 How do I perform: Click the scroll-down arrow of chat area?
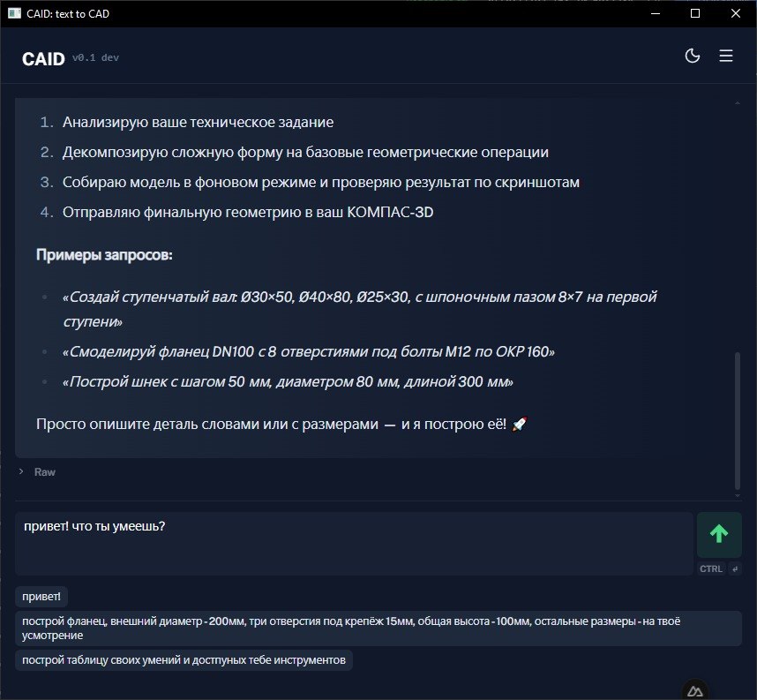click(738, 496)
